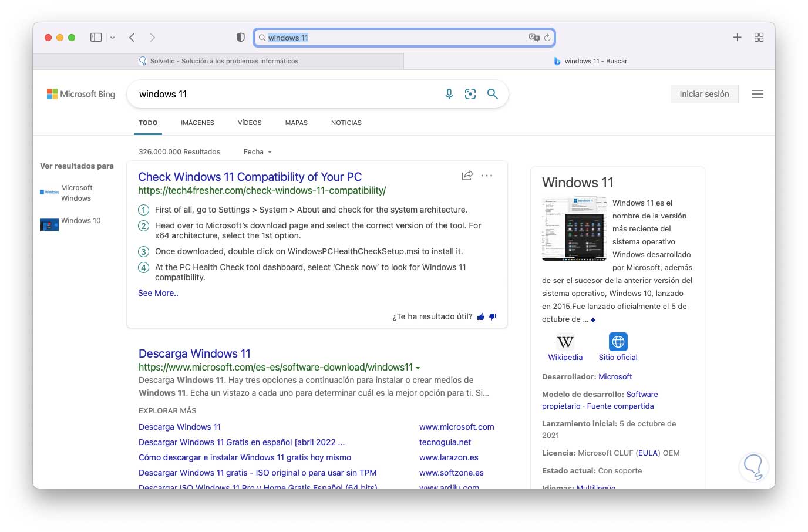Click the EULA license link
Screen dimensions: 808x532
(648, 453)
